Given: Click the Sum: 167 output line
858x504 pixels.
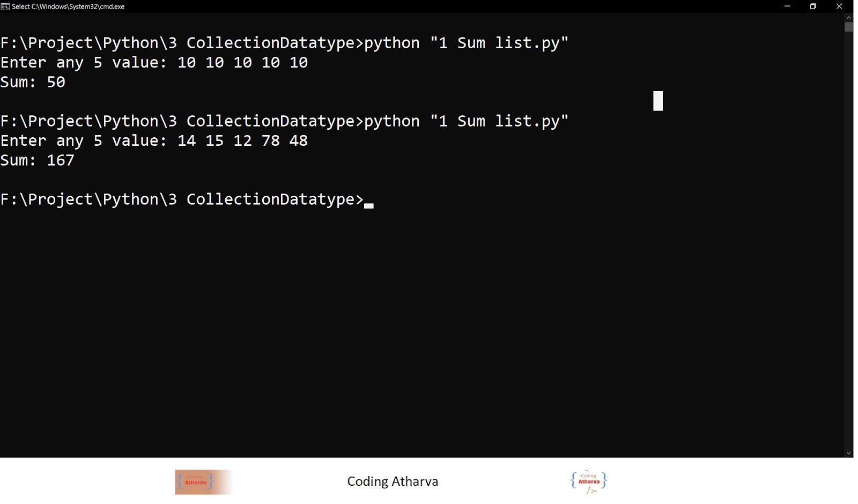Looking at the screenshot, I should [37, 160].
